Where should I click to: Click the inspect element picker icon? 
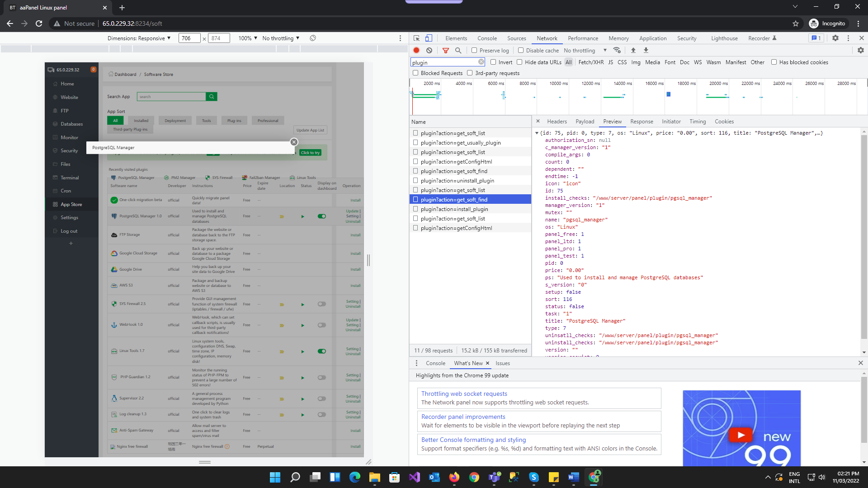(416, 38)
